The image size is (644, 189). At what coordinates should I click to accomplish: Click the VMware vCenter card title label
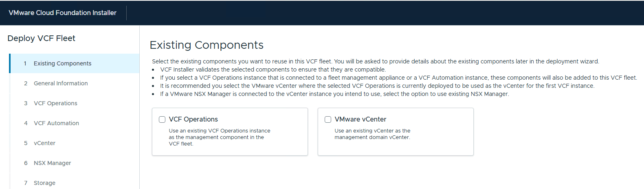point(360,119)
